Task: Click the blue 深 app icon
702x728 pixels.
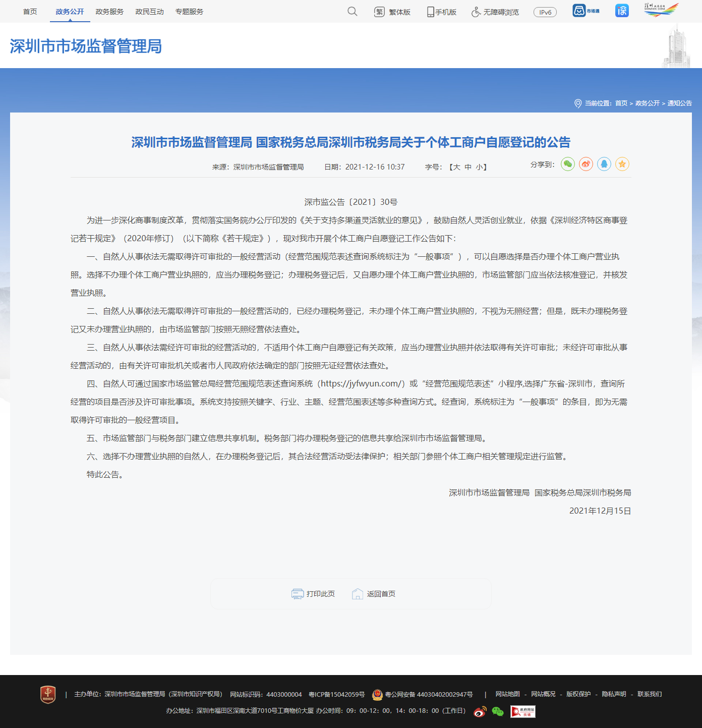Action: pyautogui.click(x=621, y=10)
